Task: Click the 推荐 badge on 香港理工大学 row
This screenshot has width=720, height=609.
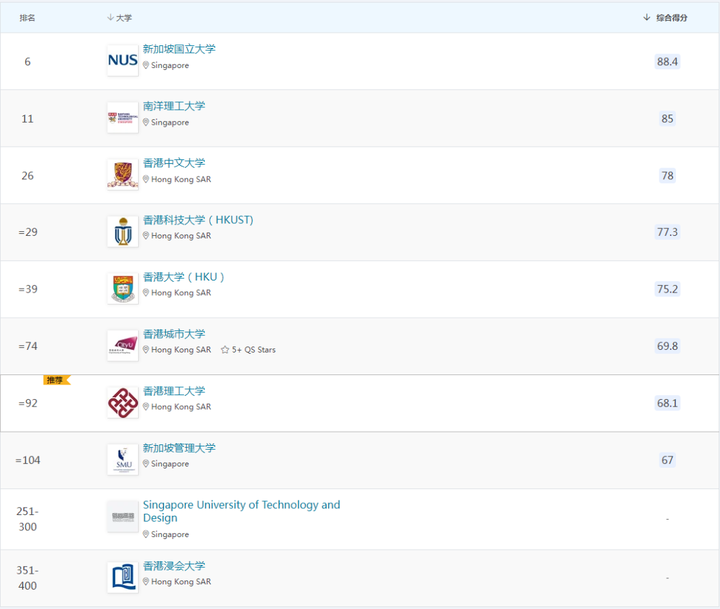Action: coord(56,380)
